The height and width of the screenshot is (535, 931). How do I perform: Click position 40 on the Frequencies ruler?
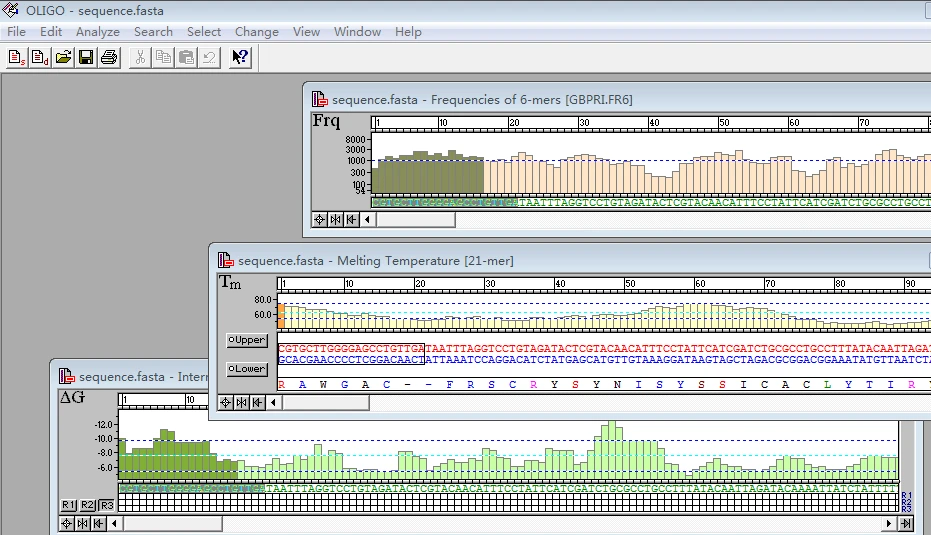[x=654, y=123]
